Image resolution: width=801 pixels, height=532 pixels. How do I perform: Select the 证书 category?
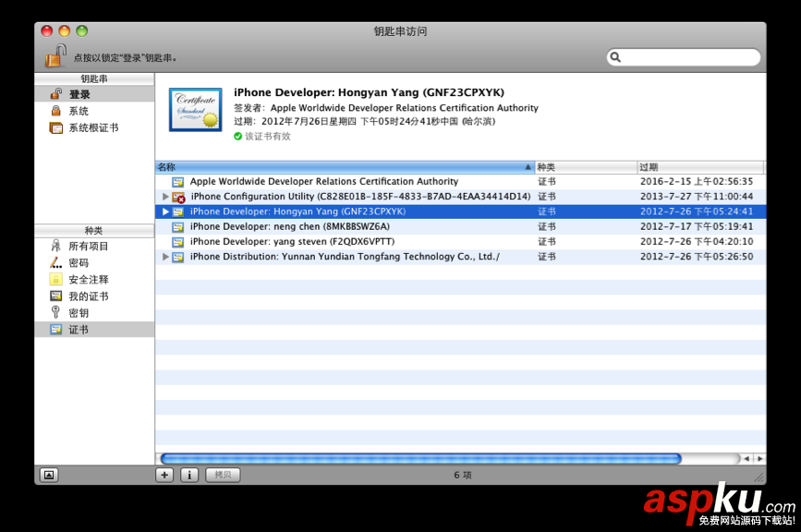(x=94, y=330)
